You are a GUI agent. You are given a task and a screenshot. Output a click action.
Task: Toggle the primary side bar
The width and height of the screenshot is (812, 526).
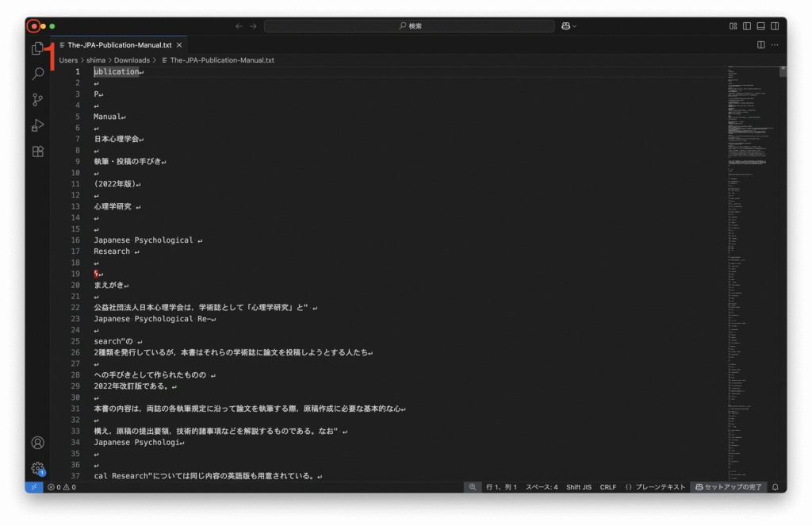pyautogui.click(x=747, y=26)
